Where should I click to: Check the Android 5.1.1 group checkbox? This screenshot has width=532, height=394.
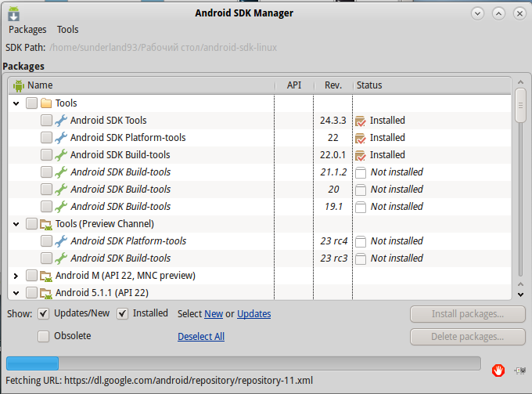(x=31, y=292)
